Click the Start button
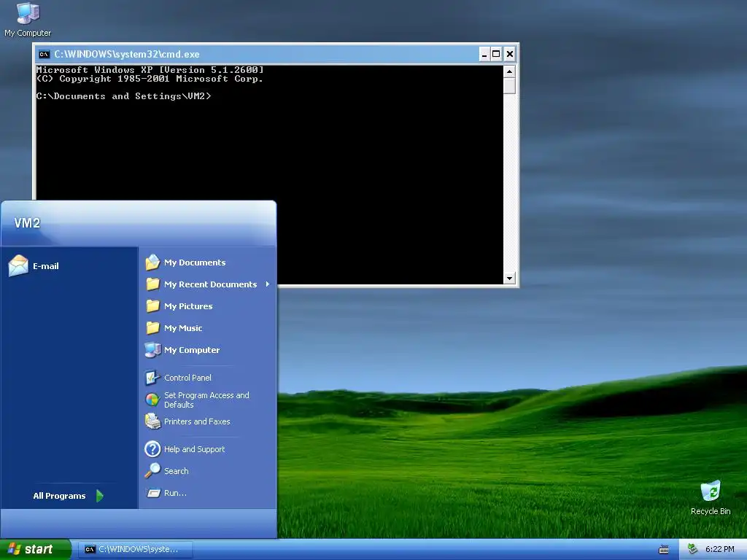This screenshot has width=747, height=560. point(35,549)
